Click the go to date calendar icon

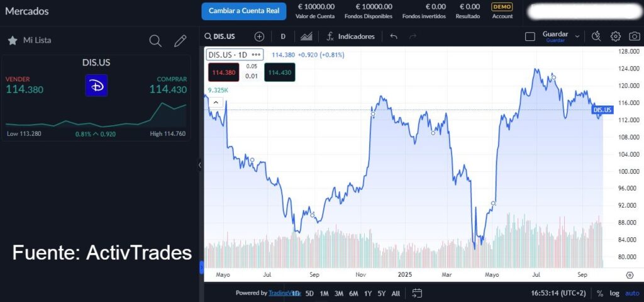[x=417, y=293]
